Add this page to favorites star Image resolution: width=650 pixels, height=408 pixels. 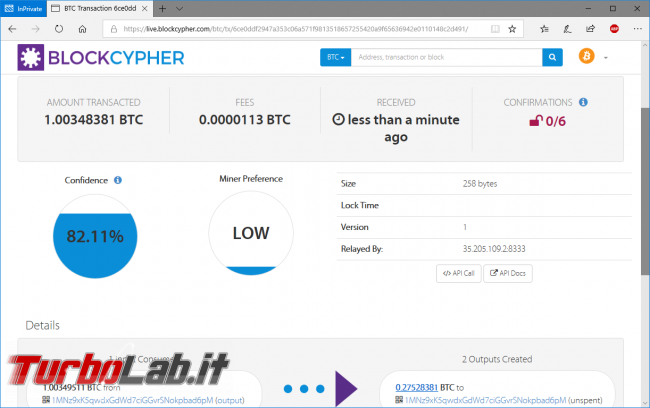click(512, 29)
